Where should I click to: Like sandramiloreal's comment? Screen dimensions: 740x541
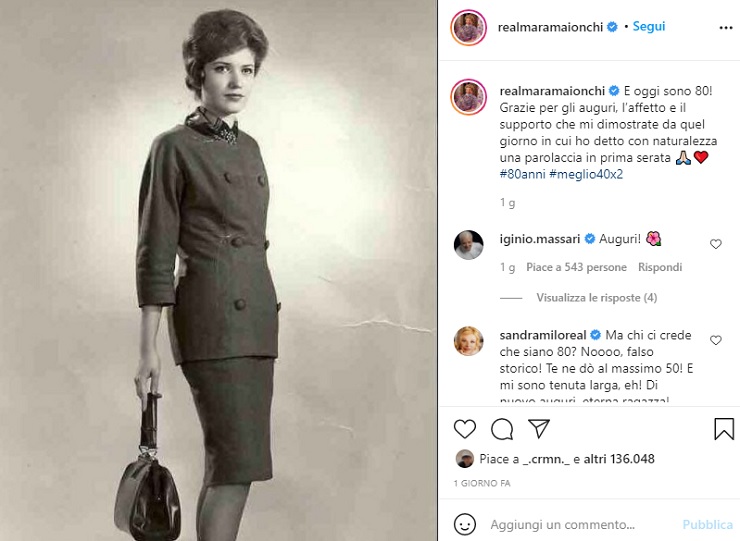pyautogui.click(x=715, y=341)
